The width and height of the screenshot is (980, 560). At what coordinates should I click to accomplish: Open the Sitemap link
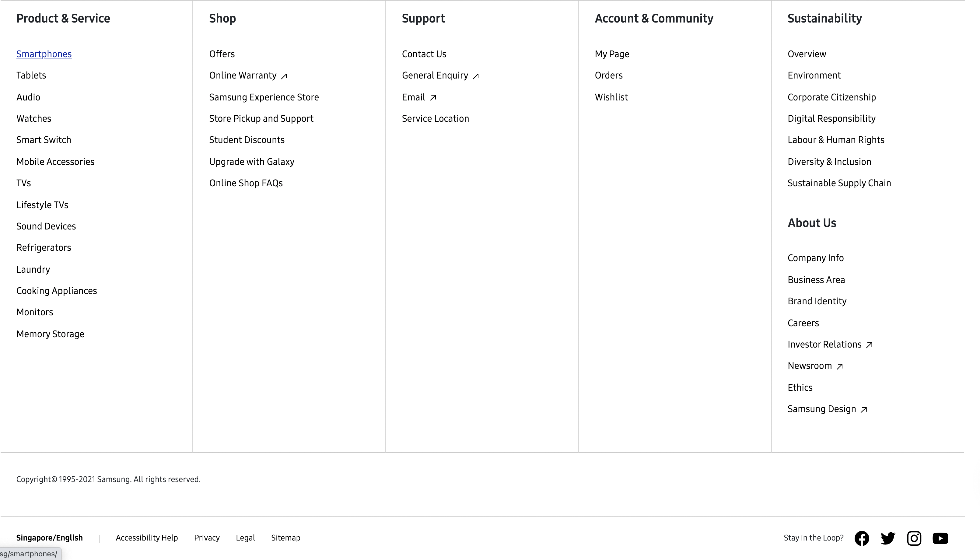[x=285, y=538]
